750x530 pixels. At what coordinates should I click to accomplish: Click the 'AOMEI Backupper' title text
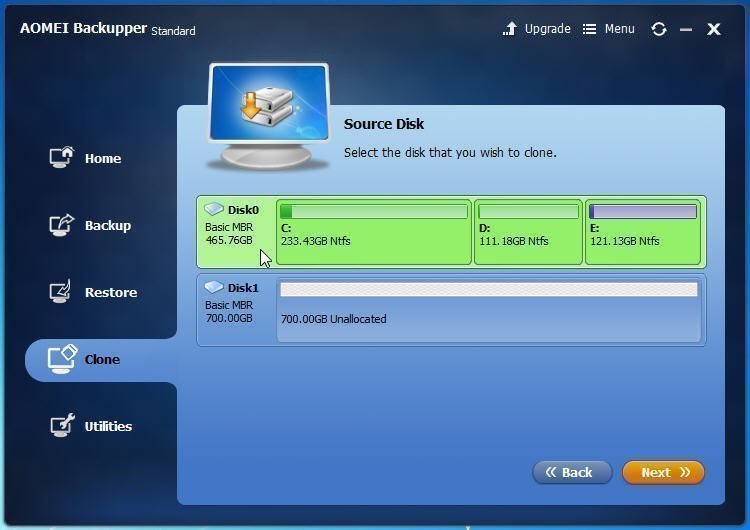point(83,28)
